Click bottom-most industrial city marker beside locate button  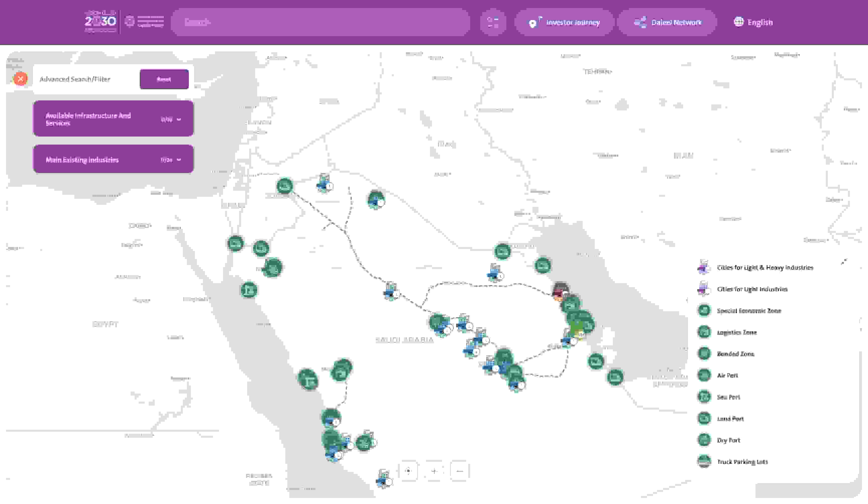(384, 479)
